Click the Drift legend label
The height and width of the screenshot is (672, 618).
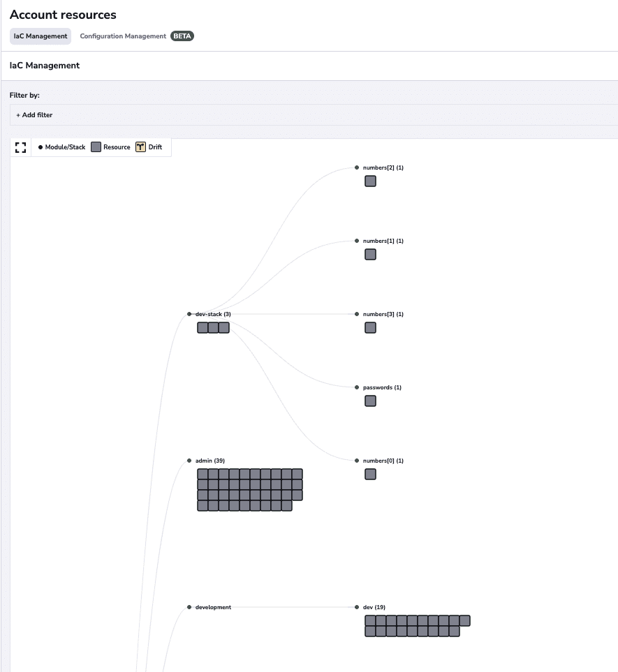click(x=155, y=147)
